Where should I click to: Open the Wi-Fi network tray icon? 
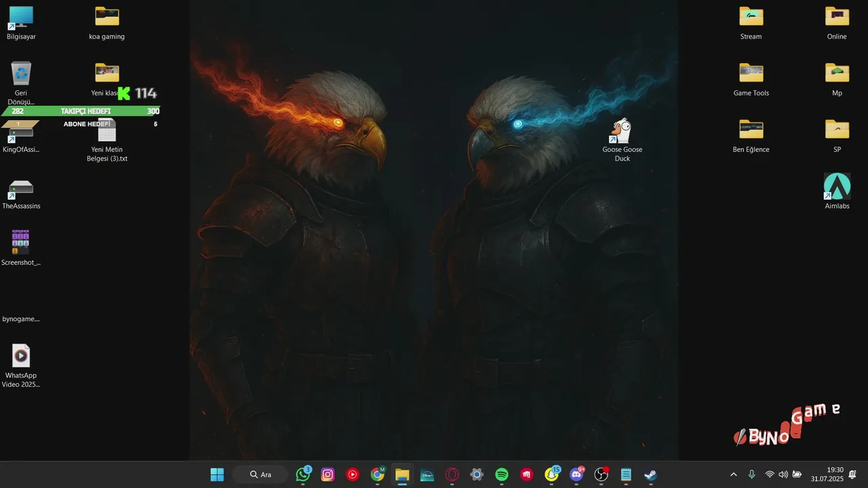point(770,474)
